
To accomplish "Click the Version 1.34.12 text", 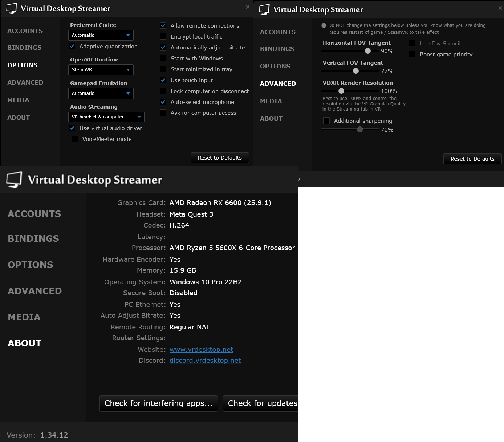I will pyautogui.click(x=37, y=435).
